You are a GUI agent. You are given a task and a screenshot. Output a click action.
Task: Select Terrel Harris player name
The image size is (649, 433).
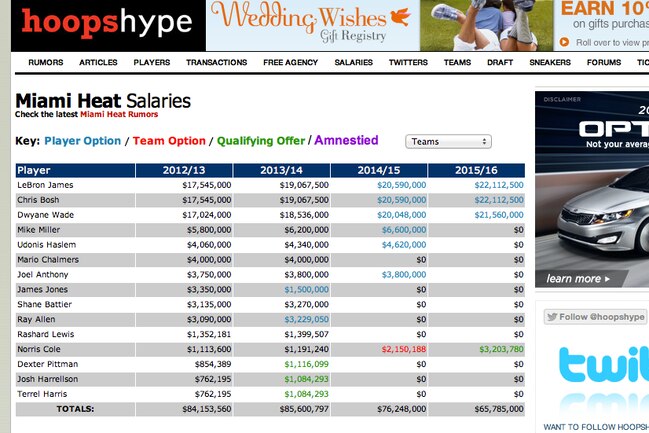(42, 394)
